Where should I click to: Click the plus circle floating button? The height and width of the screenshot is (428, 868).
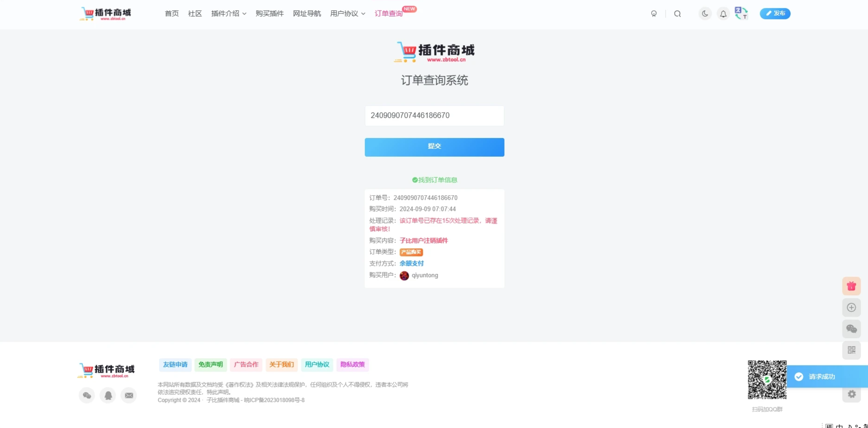point(852,307)
